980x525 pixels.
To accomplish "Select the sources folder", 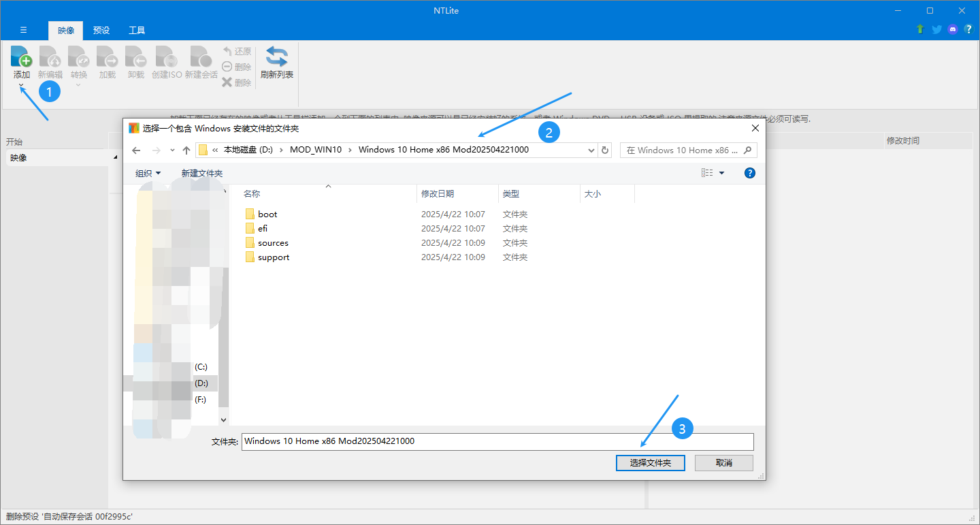I will 273,242.
